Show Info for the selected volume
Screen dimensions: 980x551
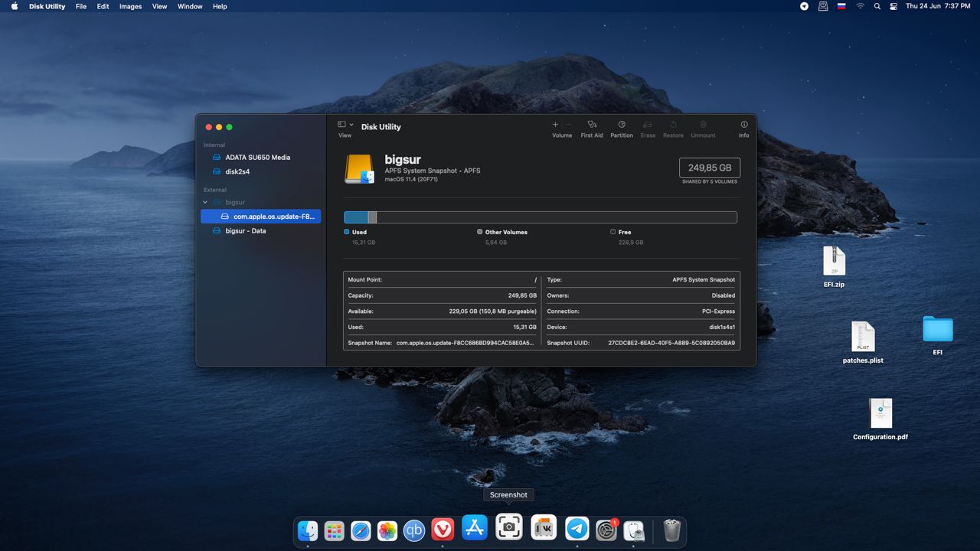coord(743,124)
